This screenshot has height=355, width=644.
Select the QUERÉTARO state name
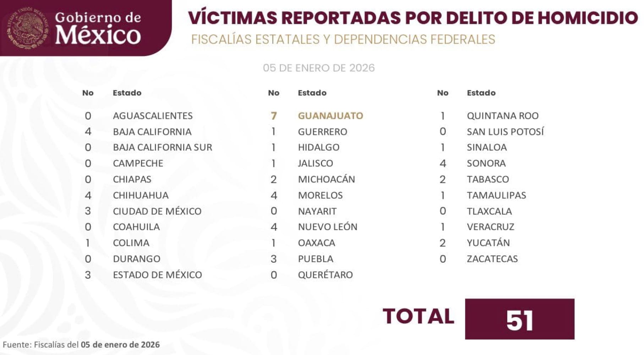[325, 275]
